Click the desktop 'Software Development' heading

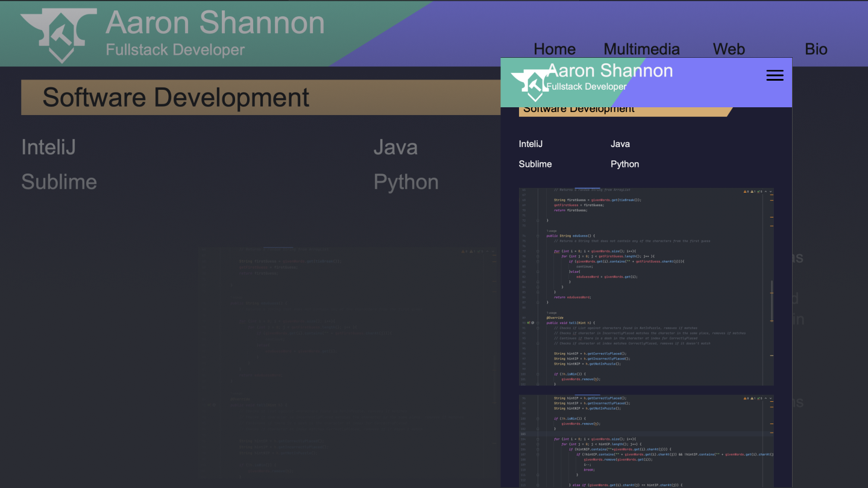pos(176,98)
